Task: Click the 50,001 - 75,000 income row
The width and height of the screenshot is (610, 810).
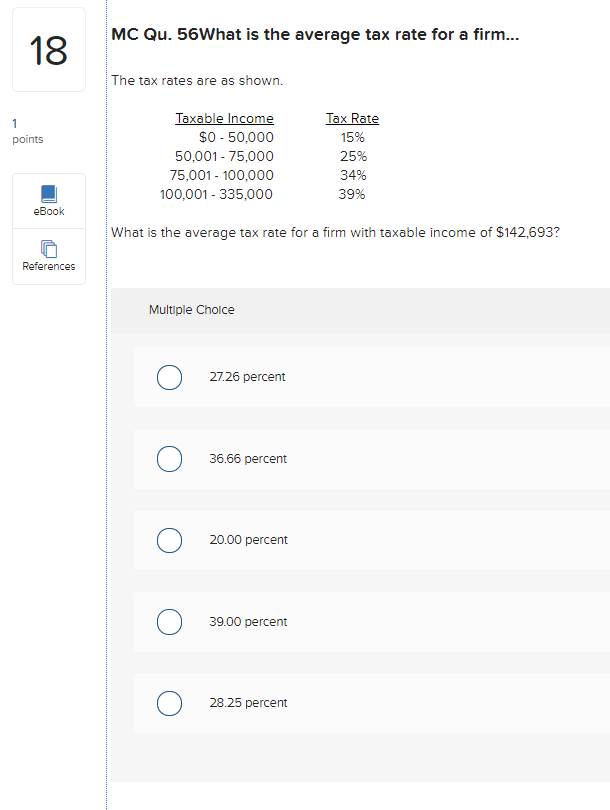Action: pos(224,156)
